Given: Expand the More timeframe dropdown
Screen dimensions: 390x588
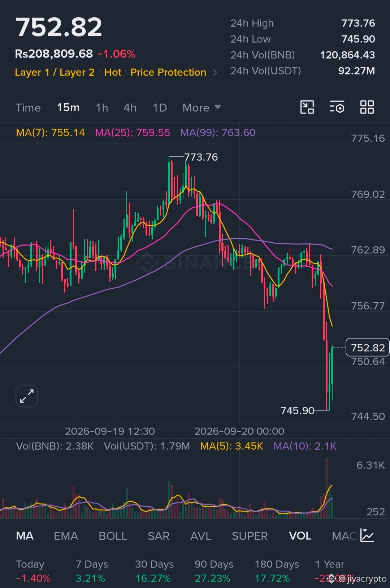Looking at the screenshot, I should [201, 108].
